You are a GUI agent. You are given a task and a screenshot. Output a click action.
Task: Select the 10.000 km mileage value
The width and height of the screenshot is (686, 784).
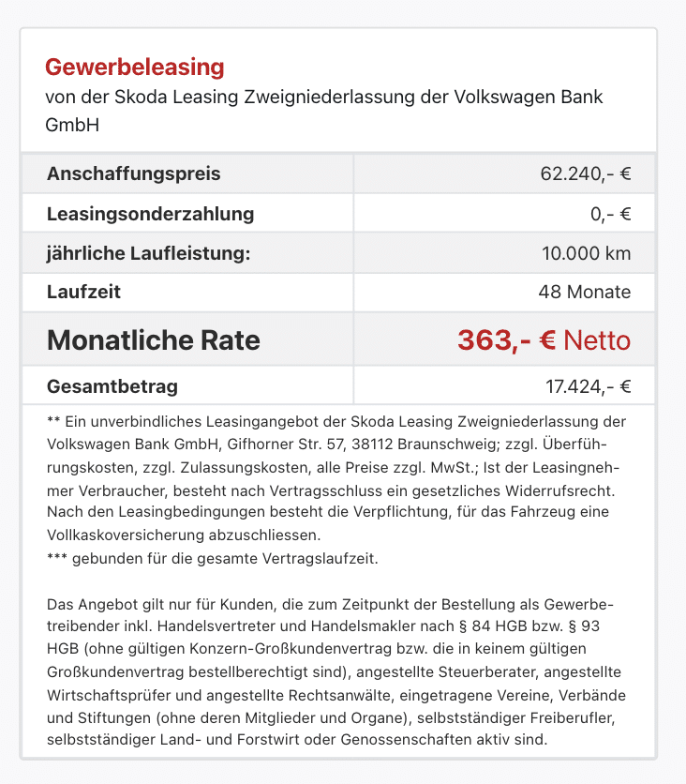[586, 253]
